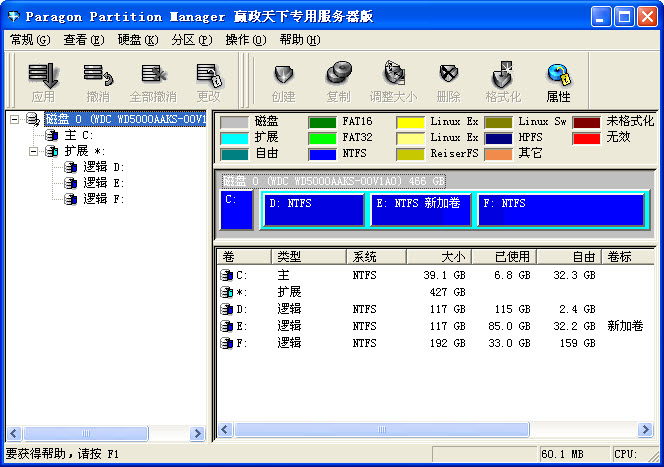664x467 pixels.
Task: Select the F: NTFS partition block
Action: (x=560, y=210)
